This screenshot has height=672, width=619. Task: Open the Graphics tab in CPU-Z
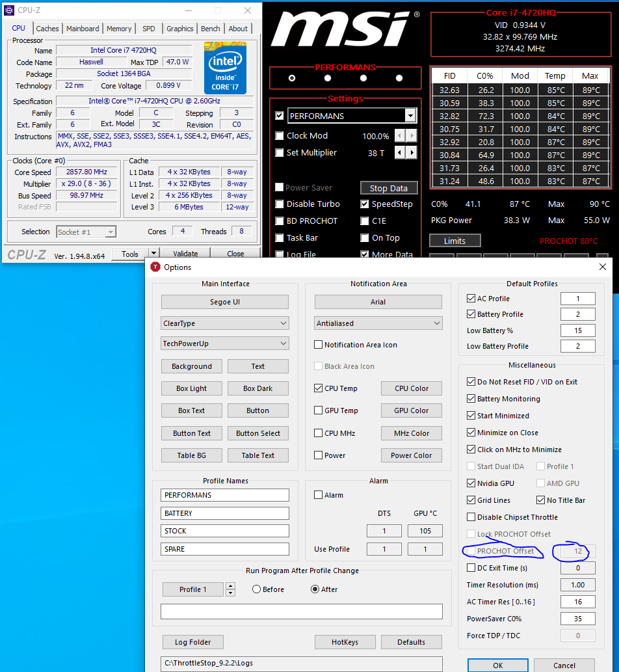pos(180,28)
